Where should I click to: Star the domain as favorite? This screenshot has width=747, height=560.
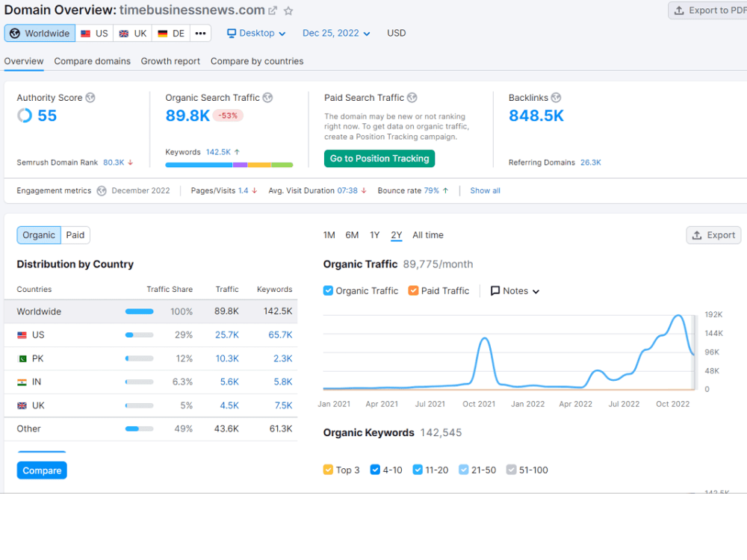288,10
